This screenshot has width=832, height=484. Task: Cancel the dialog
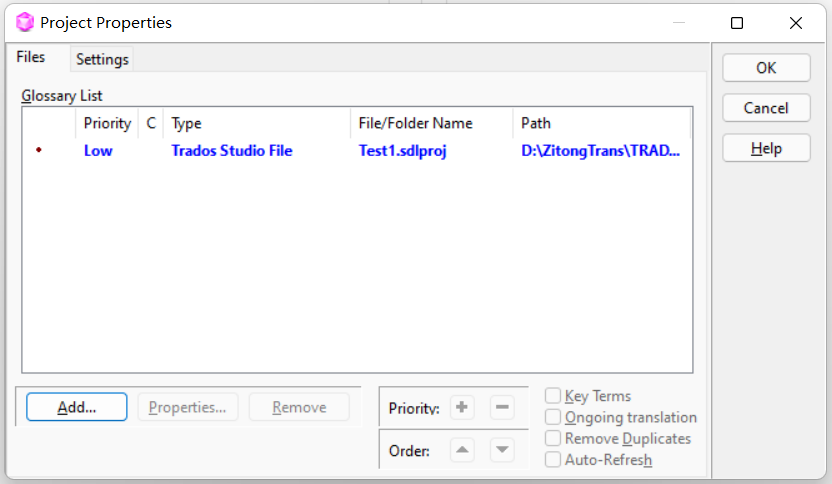pos(766,108)
